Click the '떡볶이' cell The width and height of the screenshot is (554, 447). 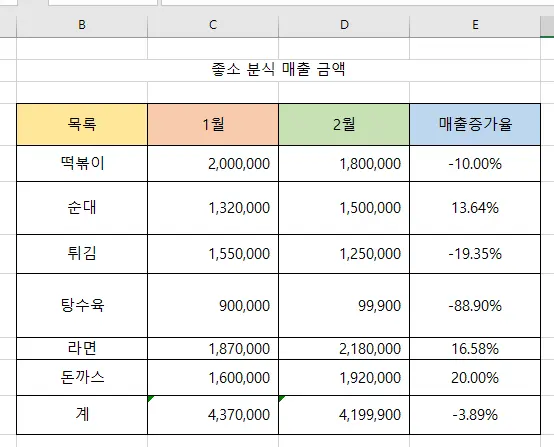coord(82,164)
